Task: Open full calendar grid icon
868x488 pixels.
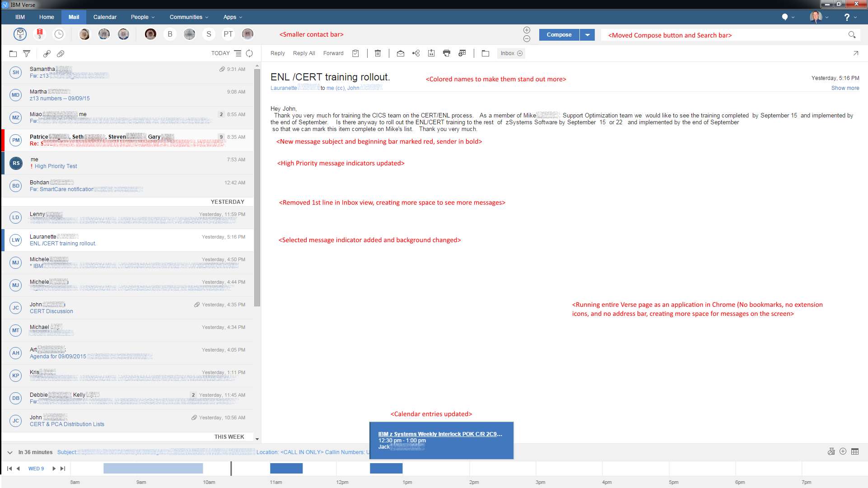Action: pos(855,451)
